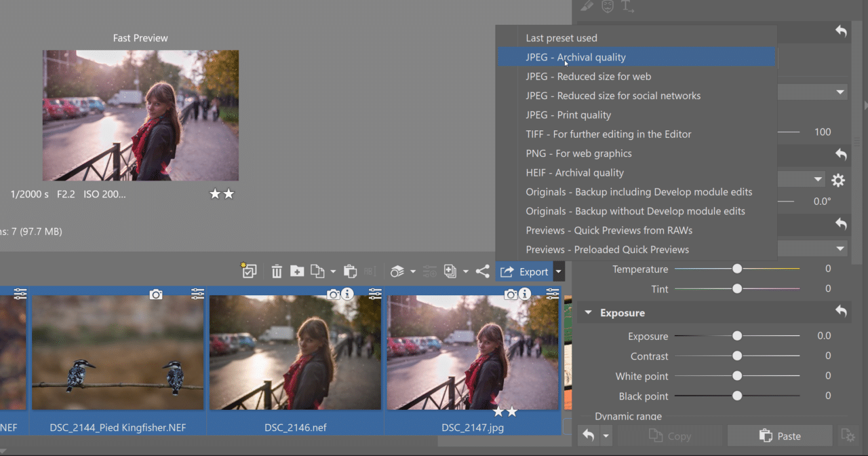Collapse the Exposure section
868x456 pixels.
coord(587,312)
